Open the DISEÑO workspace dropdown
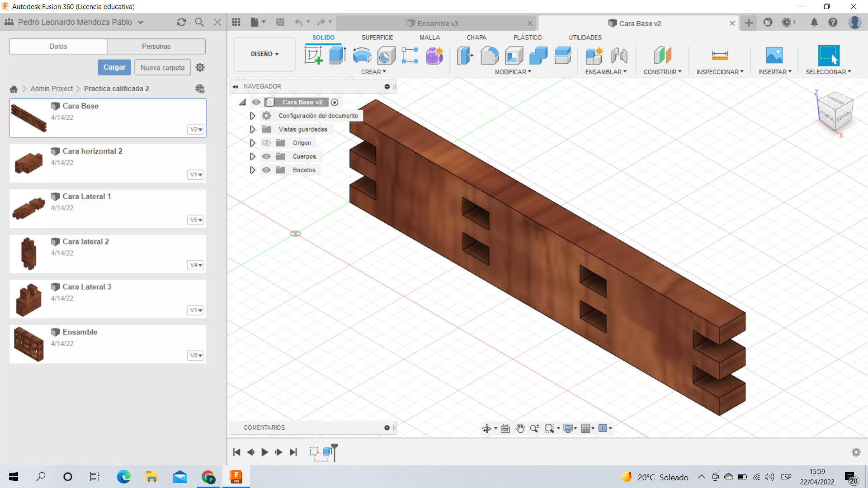This screenshot has width=868, height=488. [x=264, y=54]
